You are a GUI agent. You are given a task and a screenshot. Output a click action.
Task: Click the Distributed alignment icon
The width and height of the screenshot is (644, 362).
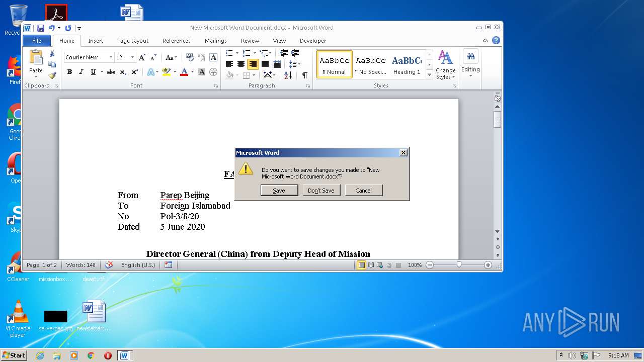(276, 64)
